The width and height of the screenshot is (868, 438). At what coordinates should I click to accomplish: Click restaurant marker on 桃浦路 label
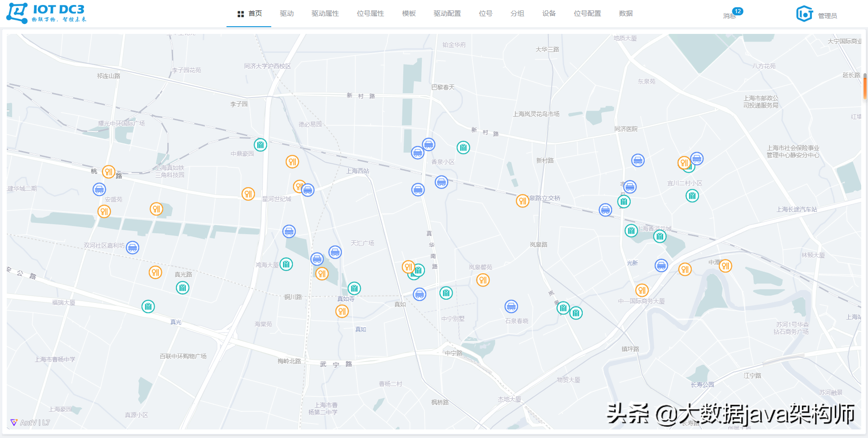[108, 172]
